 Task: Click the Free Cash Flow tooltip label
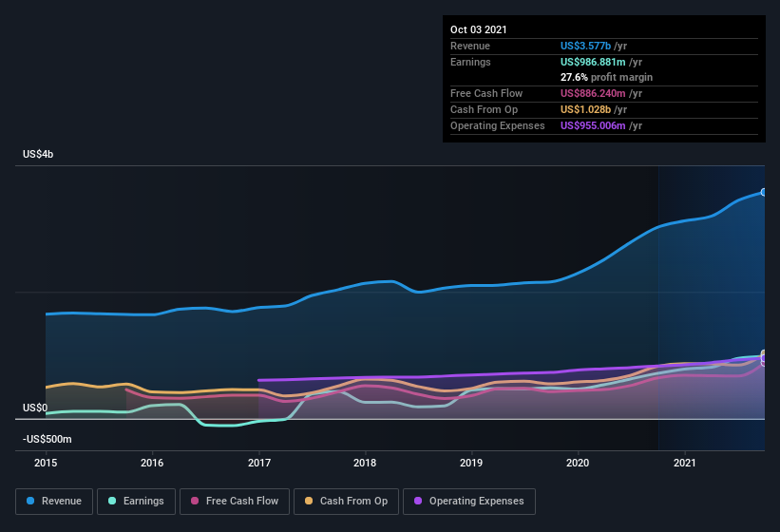pos(486,93)
